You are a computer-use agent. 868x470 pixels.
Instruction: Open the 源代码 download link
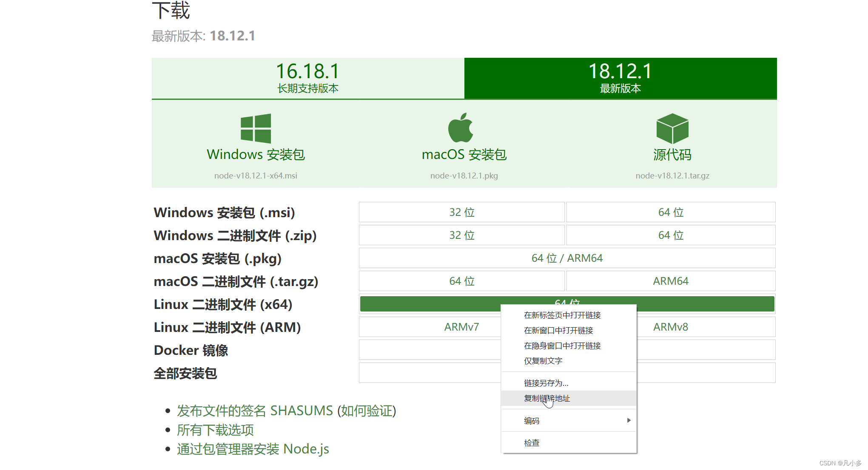pyautogui.click(x=672, y=154)
